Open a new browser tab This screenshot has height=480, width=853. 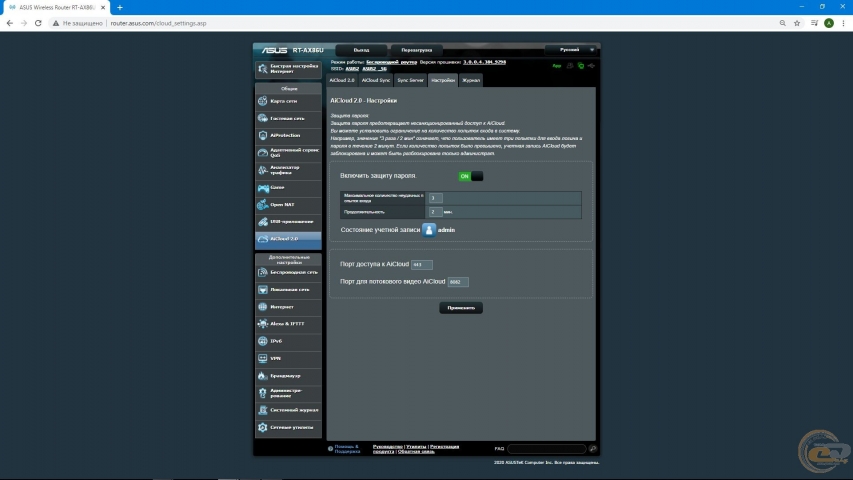[120, 8]
